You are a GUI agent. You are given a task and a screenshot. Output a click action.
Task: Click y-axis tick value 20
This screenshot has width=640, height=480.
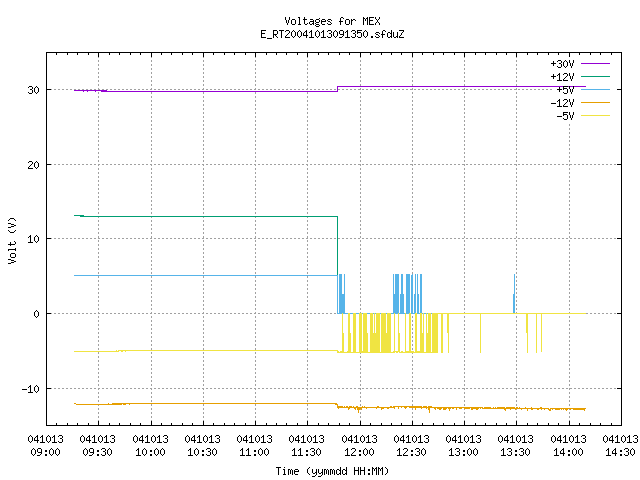[33, 165]
